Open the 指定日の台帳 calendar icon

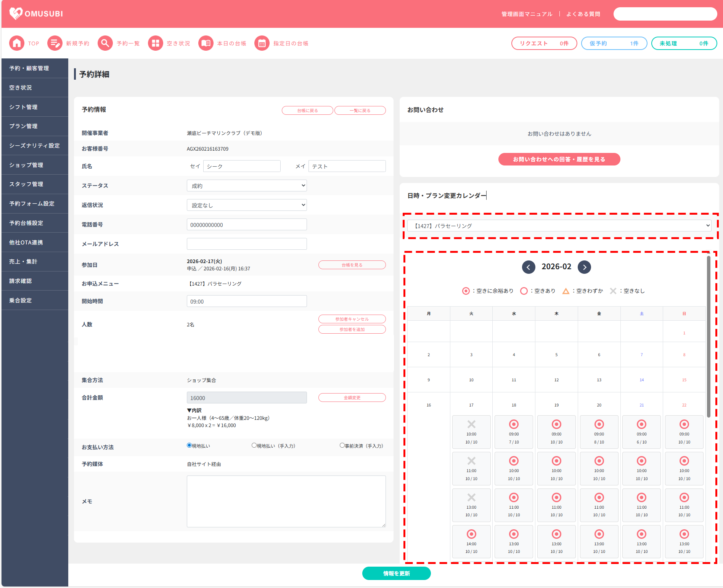[262, 43]
